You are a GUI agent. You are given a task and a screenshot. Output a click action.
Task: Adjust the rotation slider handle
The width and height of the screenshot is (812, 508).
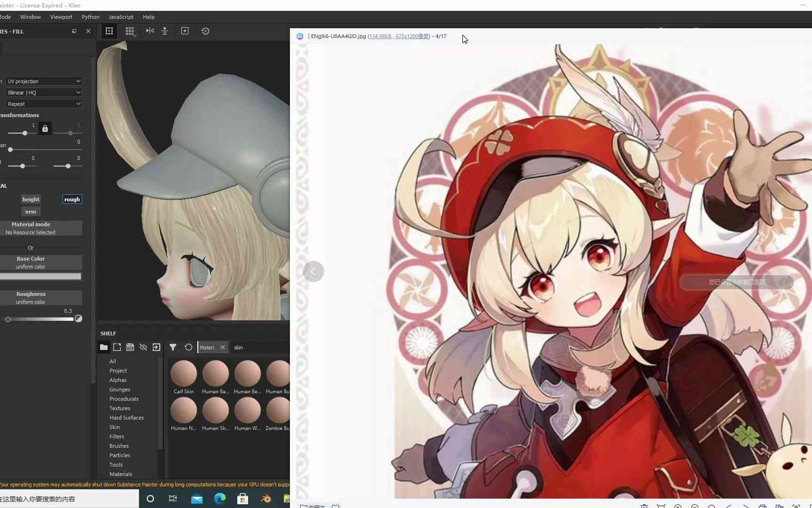(x=10, y=150)
